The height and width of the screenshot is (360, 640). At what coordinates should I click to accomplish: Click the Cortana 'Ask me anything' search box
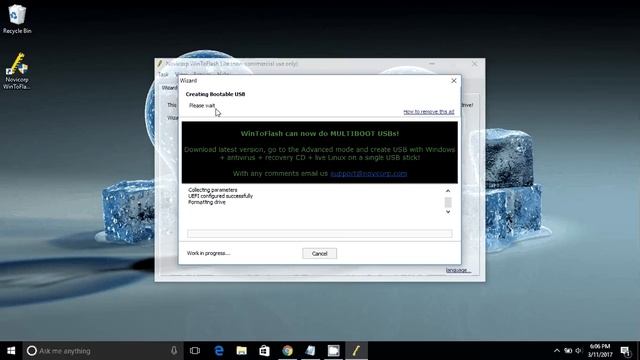tap(103, 351)
